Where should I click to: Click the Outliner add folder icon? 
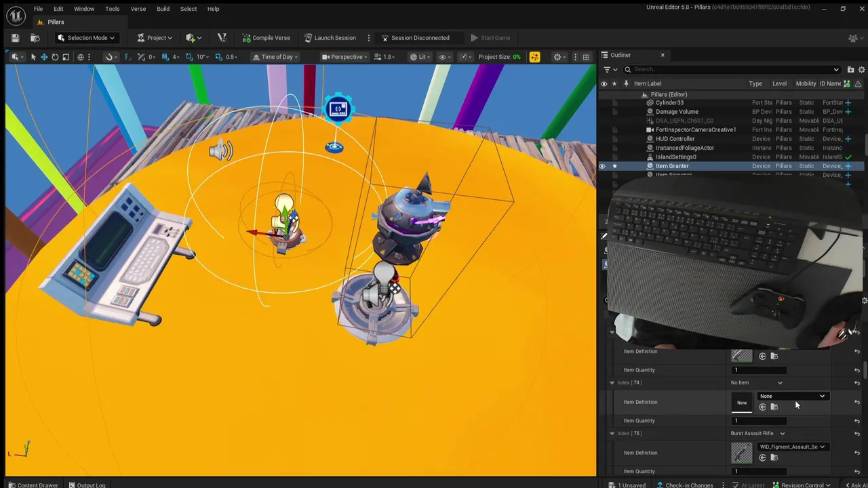coord(850,69)
